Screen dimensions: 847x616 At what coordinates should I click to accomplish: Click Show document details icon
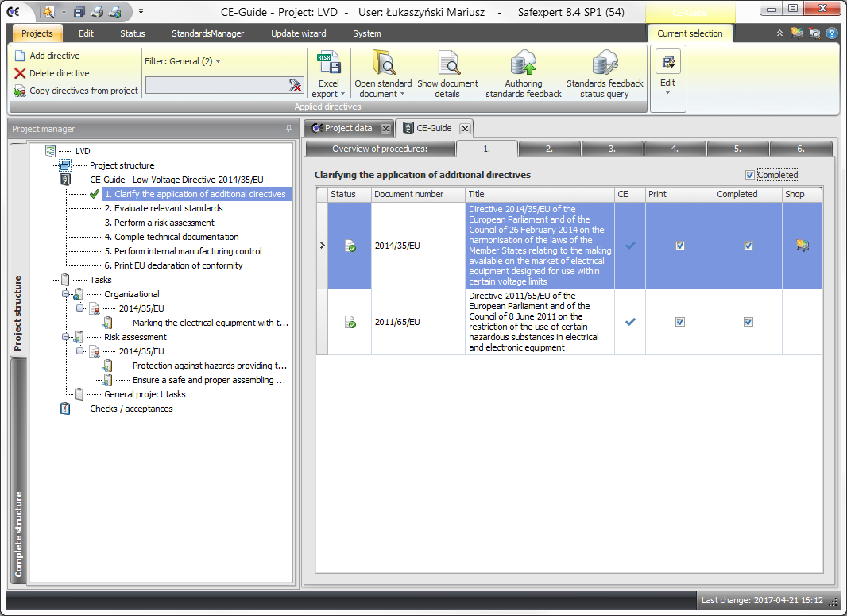tap(447, 64)
